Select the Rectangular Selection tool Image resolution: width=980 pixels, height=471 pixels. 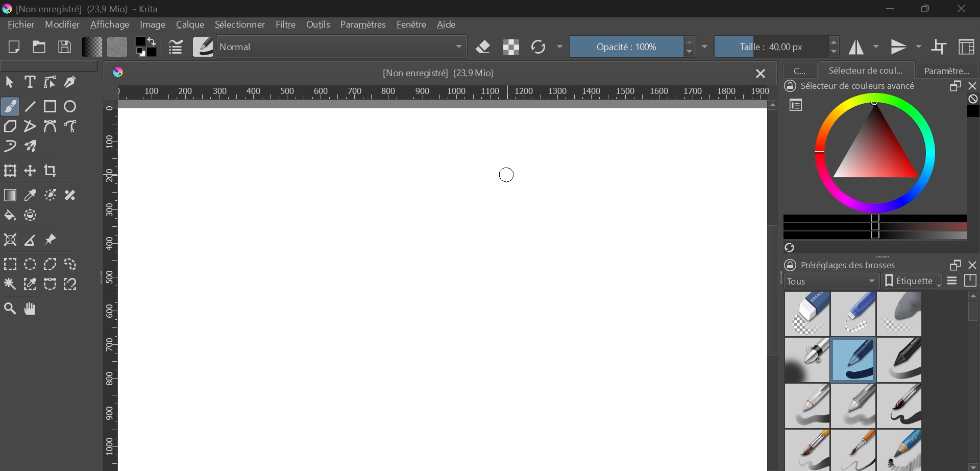pos(10,264)
